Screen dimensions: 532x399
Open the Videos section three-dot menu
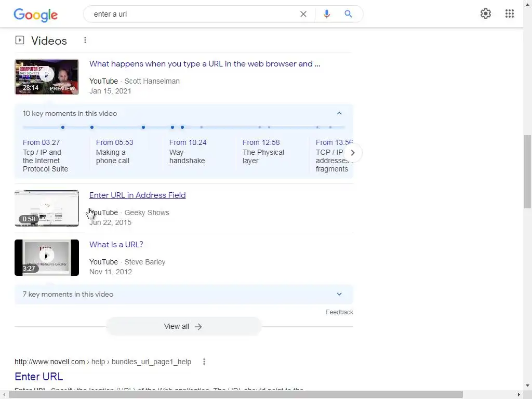point(85,41)
